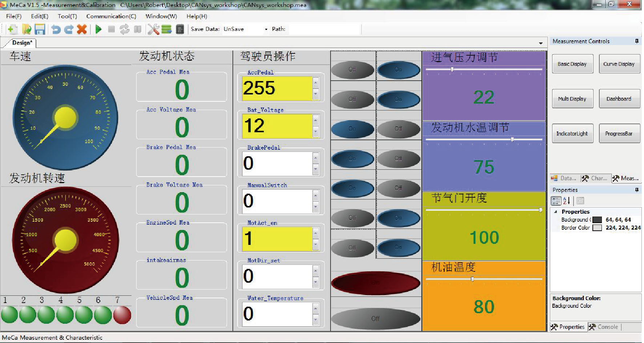Pin the Measurement Controls panel
Screen dimensions: 644x343
coord(637,41)
